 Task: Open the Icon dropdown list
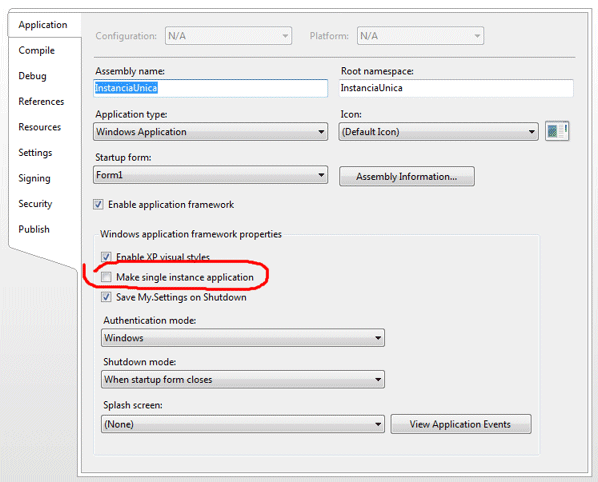(438, 132)
